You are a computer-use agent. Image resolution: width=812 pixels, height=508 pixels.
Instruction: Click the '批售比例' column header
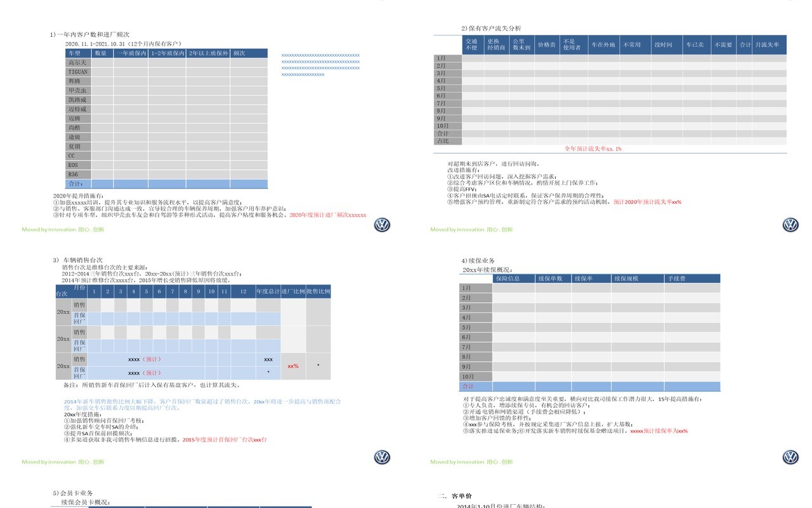tap(318, 291)
